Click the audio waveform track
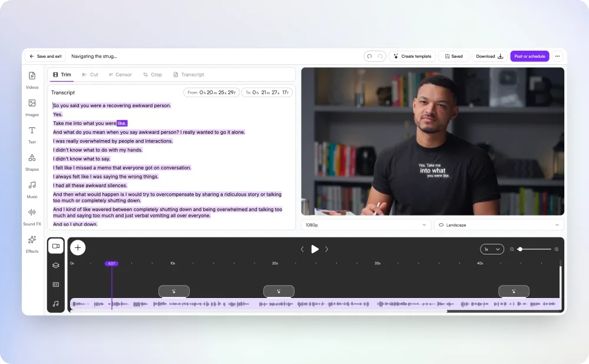Viewport: 589px width, 364px height. [315, 304]
